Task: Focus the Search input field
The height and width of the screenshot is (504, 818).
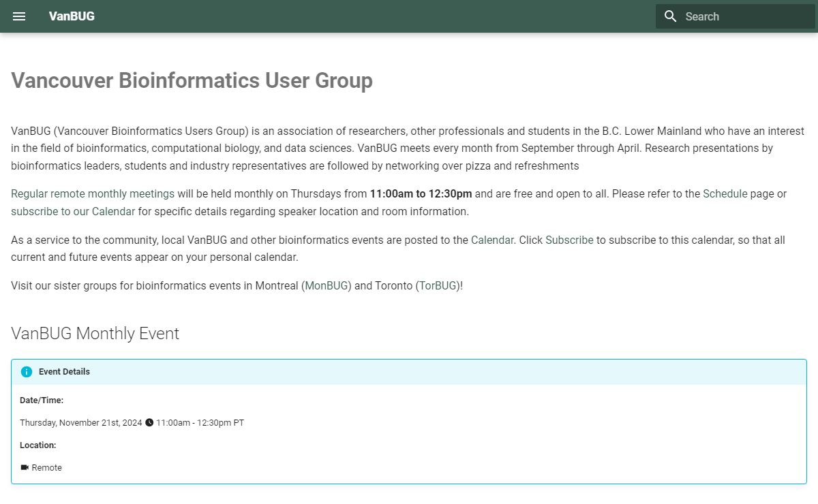Action: pyautogui.click(x=736, y=16)
